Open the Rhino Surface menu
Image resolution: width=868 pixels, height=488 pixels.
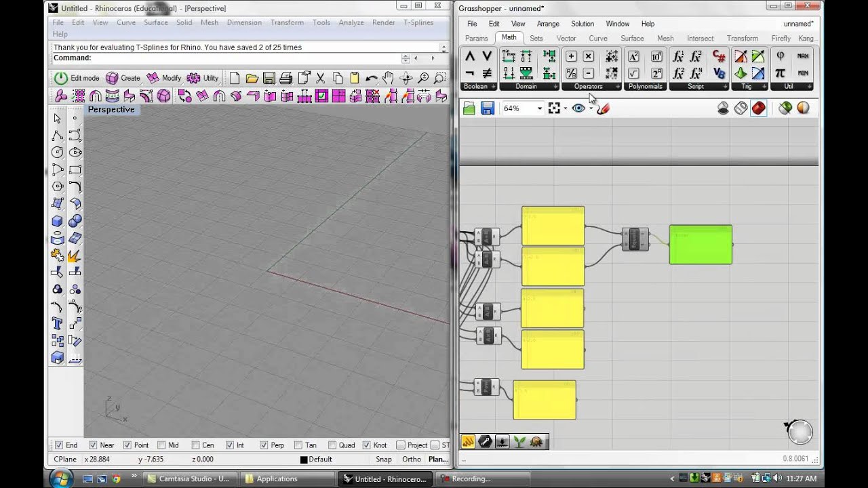click(x=155, y=22)
